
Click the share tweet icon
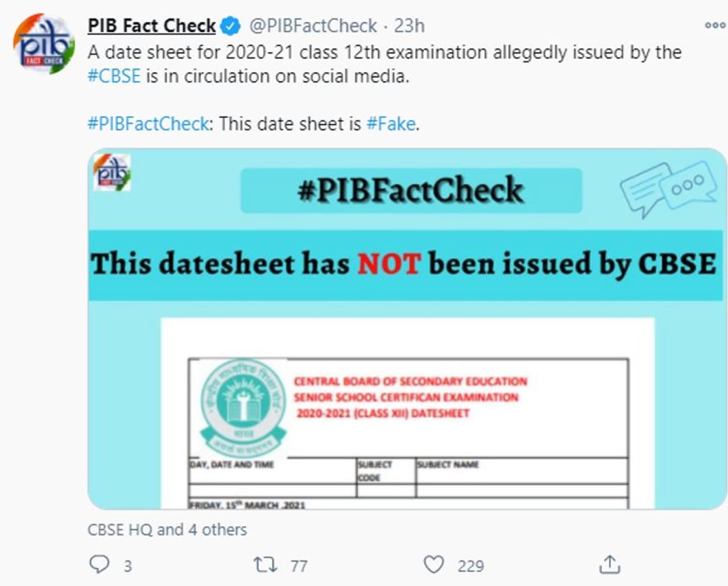609,564
